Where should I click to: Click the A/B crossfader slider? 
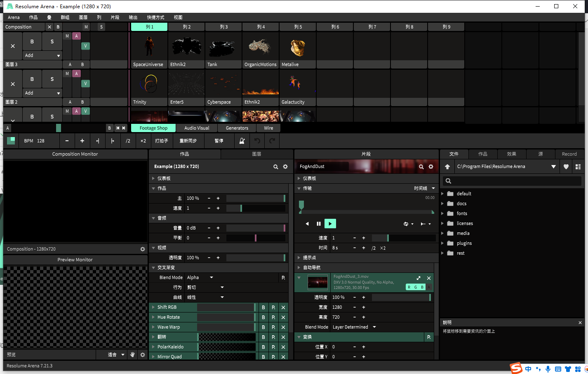58,128
